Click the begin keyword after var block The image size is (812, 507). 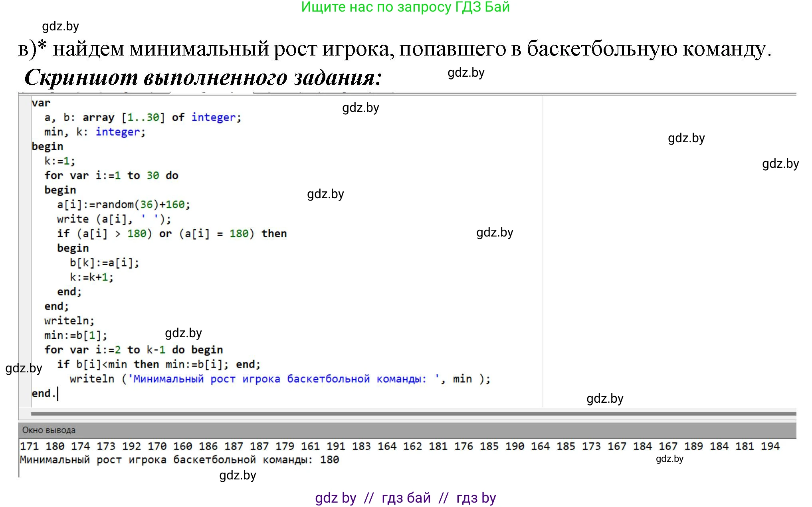(x=47, y=146)
